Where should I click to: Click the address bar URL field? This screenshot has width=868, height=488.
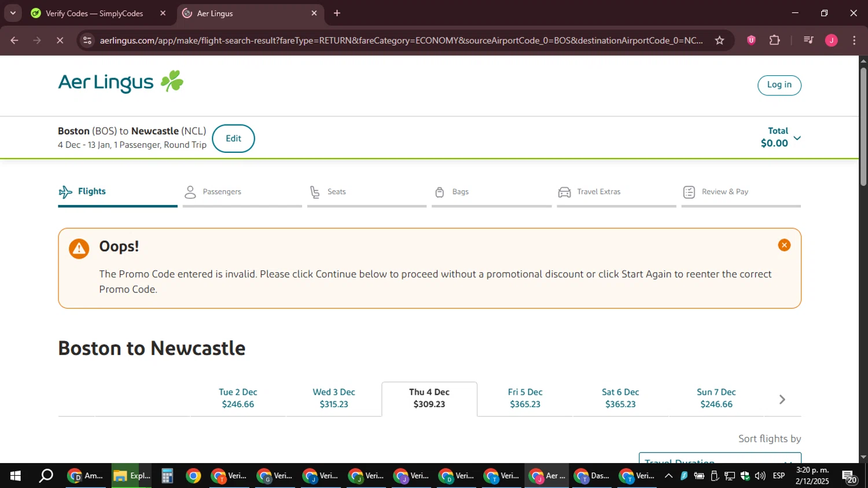pyautogui.click(x=401, y=41)
